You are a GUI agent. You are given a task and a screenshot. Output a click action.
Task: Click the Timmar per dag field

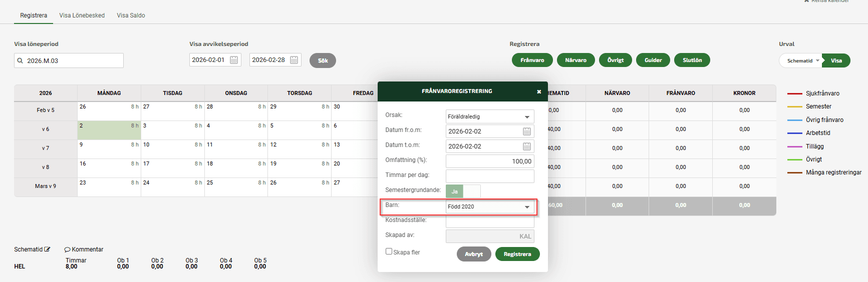(490, 176)
